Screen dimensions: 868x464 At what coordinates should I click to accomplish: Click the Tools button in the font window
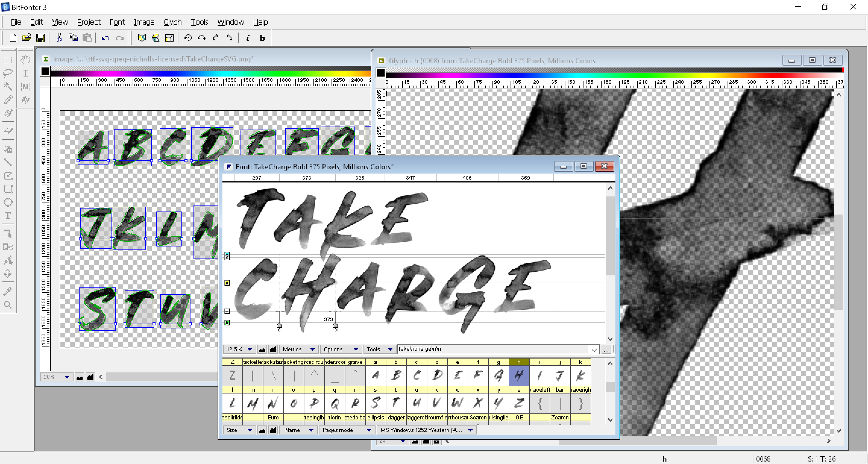[x=379, y=350]
